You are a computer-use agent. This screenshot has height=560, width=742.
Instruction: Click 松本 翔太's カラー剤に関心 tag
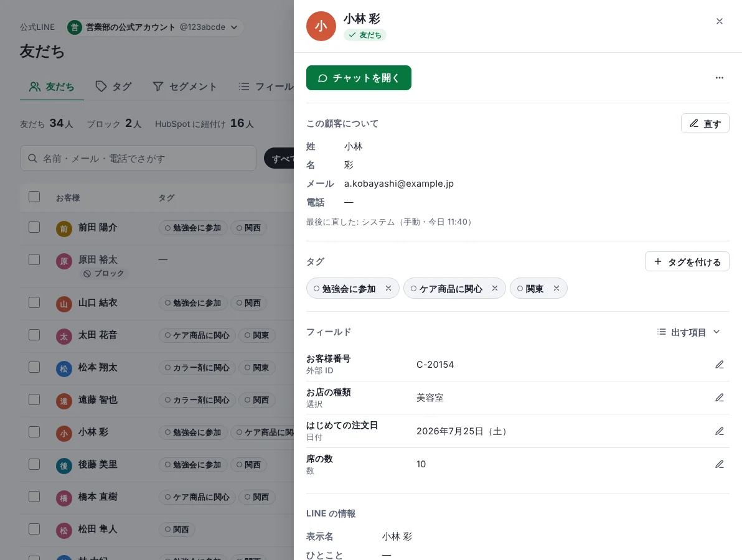click(197, 368)
